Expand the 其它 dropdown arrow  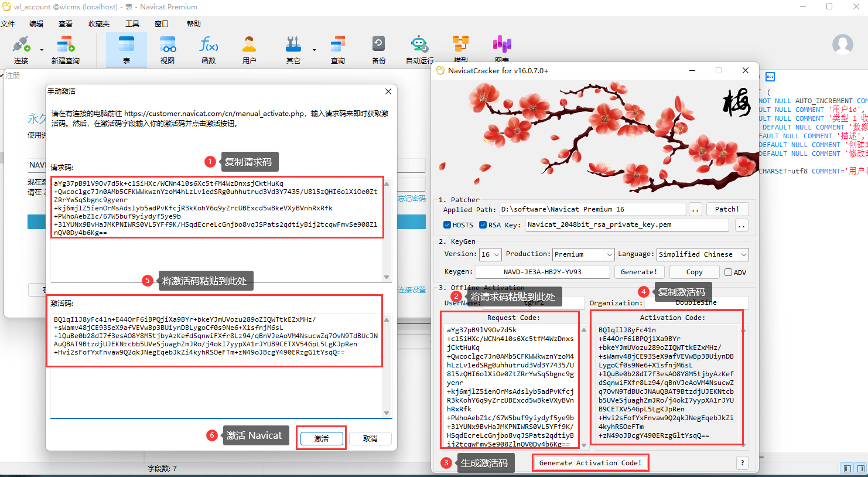(314, 50)
